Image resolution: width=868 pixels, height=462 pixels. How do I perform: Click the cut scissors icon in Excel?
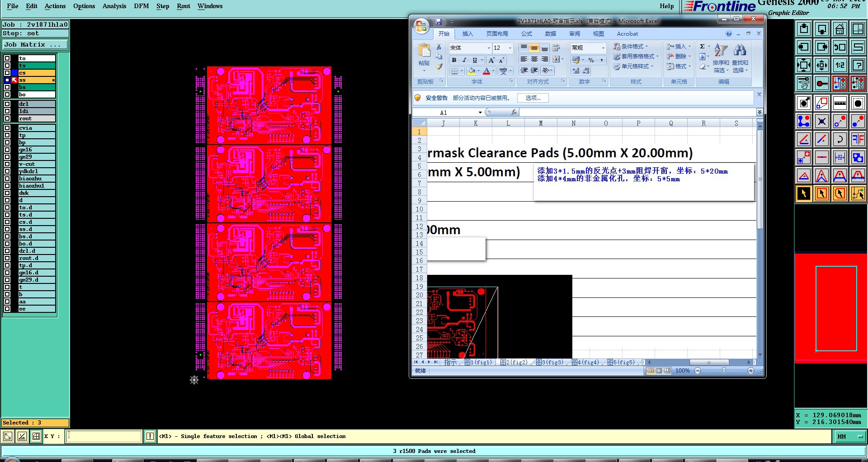tap(439, 47)
